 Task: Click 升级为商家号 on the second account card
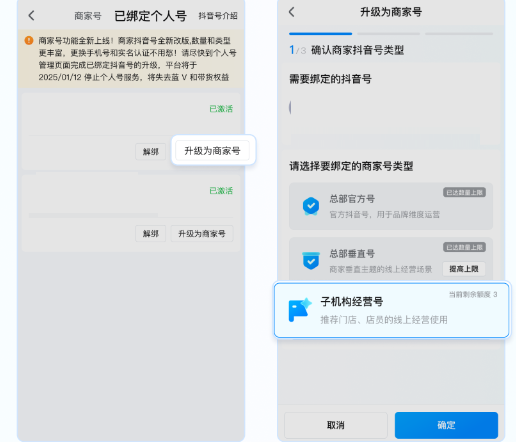point(202,234)
